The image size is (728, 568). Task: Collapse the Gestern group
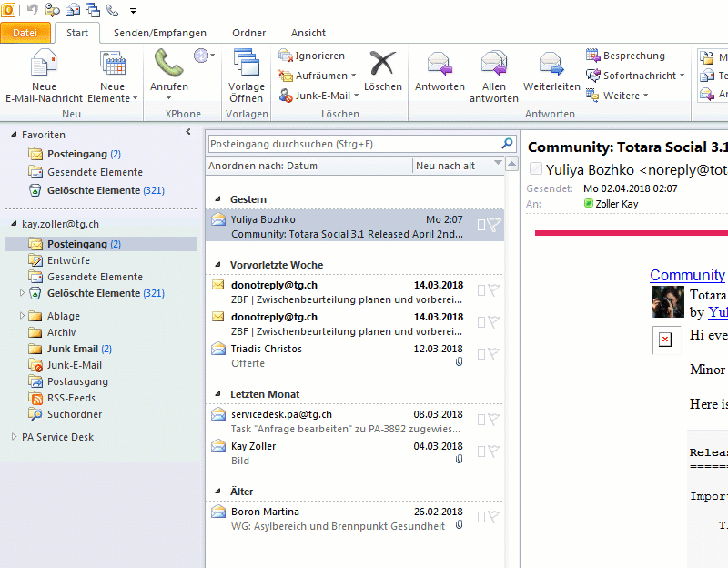pyautogui.click(x=217, y=199)
